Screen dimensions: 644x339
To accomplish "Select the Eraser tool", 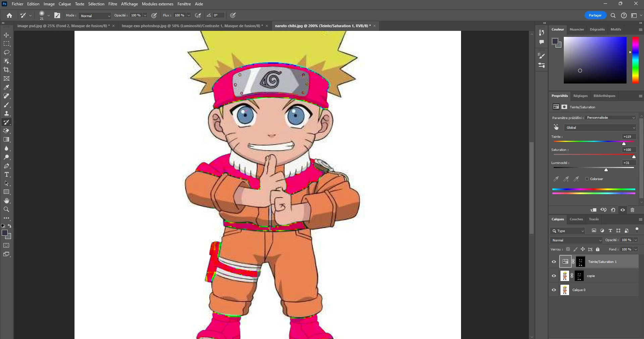I will [6, 131].
